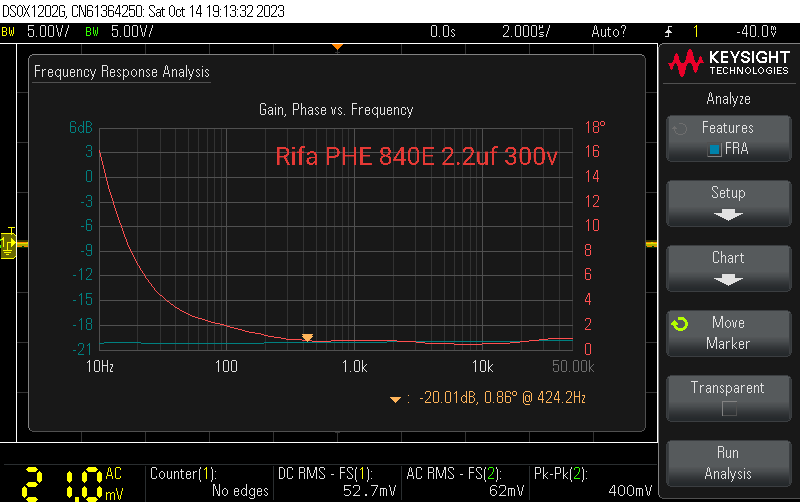Viewport: 800px width, 502px height.
Task: Click the green Move Marker rotate icon
Action: (680, 324)
